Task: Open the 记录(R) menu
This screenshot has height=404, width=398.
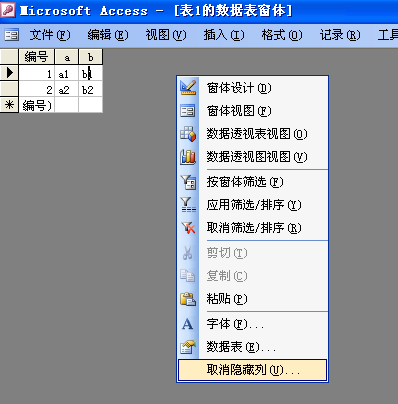Action: (x=340, y=35)
